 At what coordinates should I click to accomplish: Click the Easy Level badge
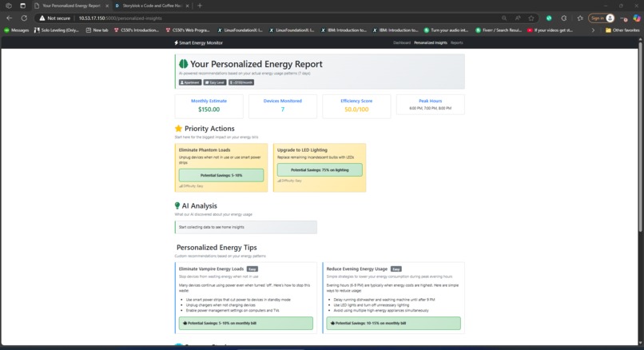coord(215,82)
